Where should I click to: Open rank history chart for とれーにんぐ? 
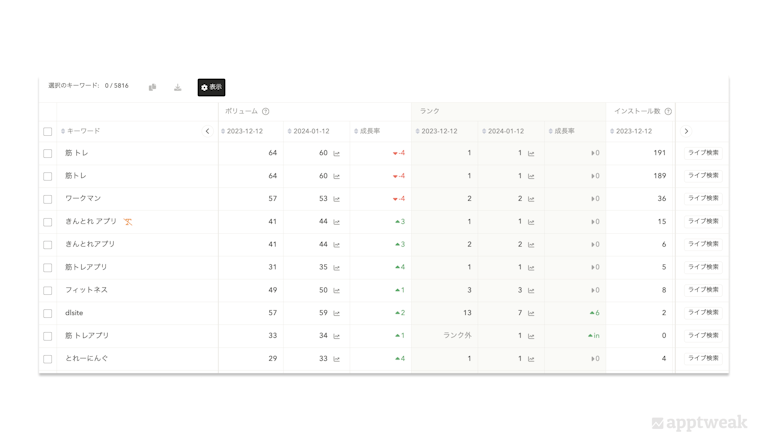coord(531,358)
